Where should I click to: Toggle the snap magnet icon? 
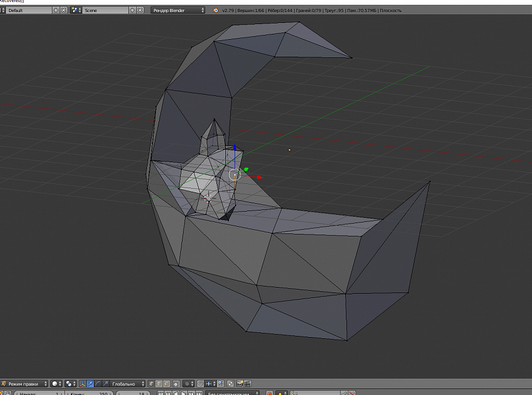coord(201,384)
